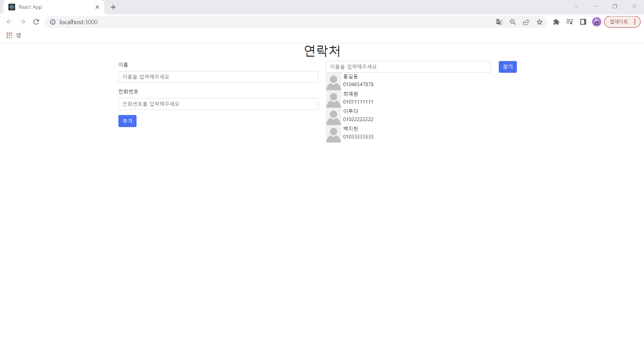Select the contact name 이루다
Image resolution: width=644 pixels, height=338 pixels.
351,111
